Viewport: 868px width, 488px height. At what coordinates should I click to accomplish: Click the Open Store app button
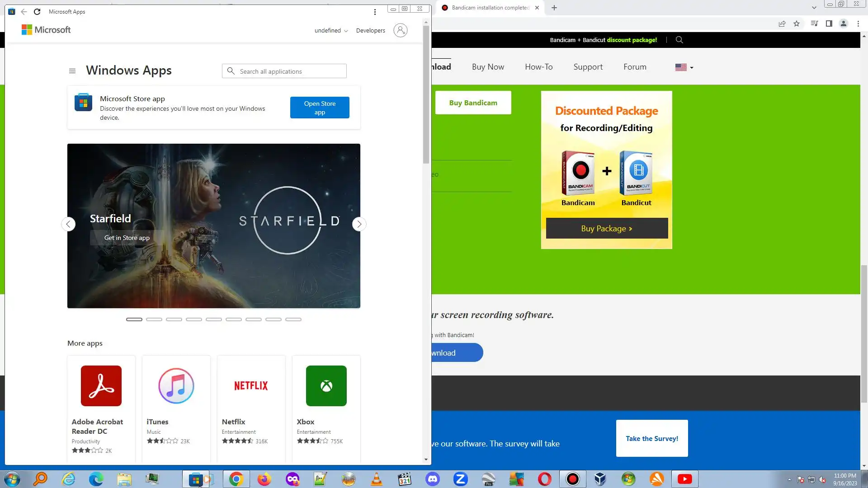320,108
